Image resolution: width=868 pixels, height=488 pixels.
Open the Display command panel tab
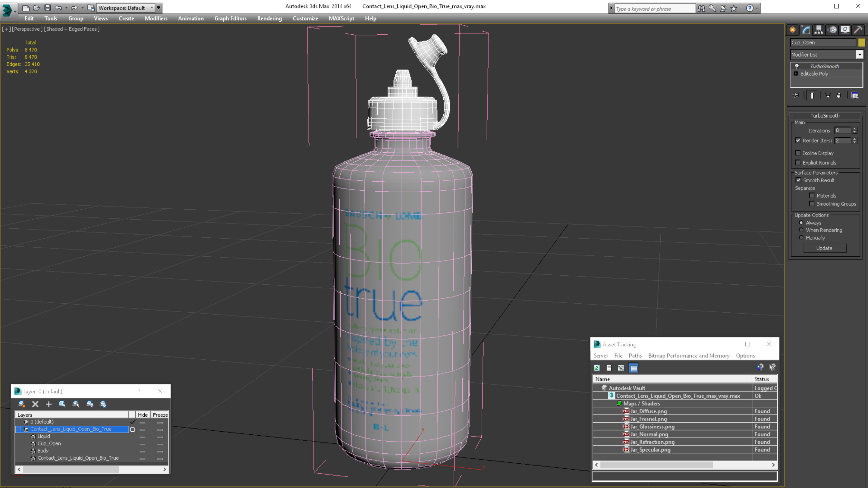(x=845, y=30)
